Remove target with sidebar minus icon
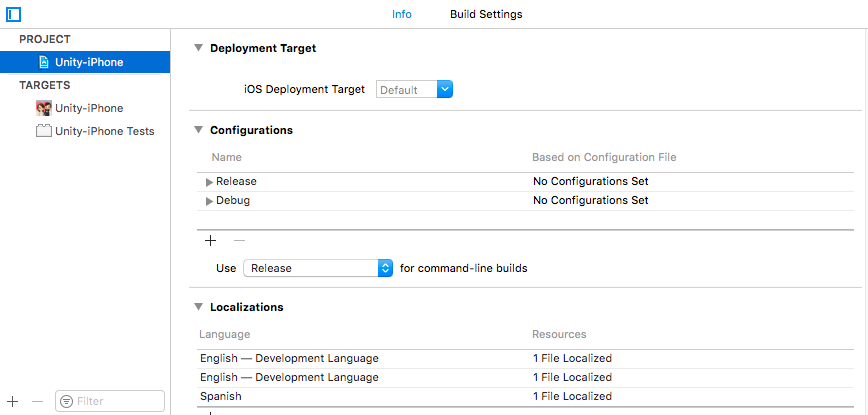This screenshot has height=415, width=868. pos(37,401)
